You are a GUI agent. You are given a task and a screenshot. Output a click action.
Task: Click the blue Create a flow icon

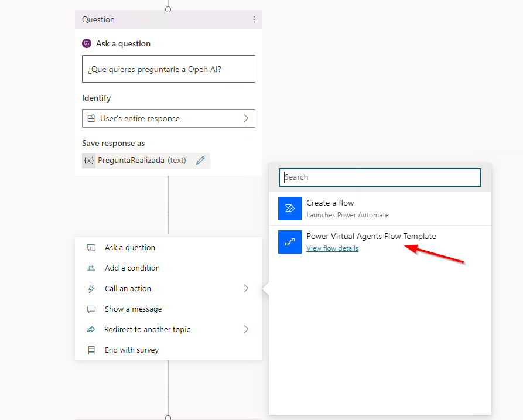click(289, 208)
